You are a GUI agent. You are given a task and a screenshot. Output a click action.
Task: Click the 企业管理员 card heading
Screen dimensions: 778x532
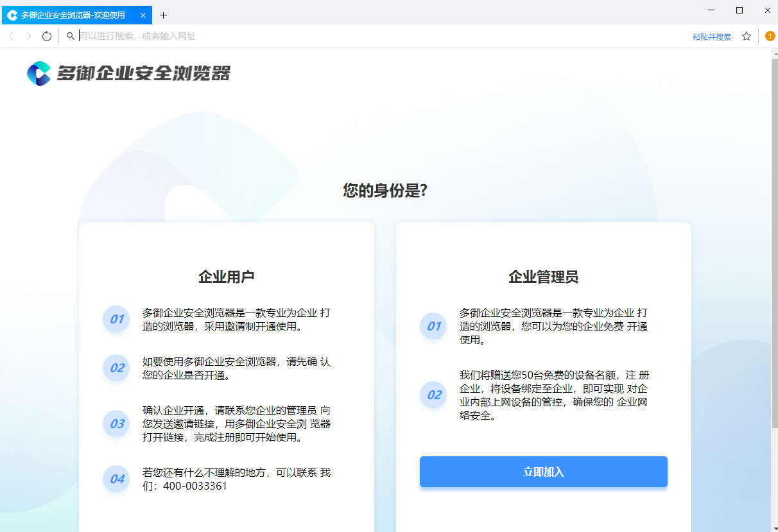pyautogui.click(x=544, y=277)
